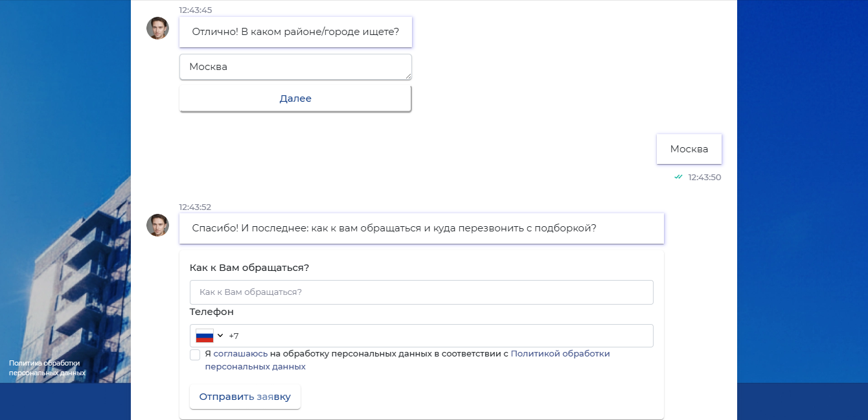Open the sidebar Политика обработки персональных данных link
Screen dimensions: 868x420
(47, 368)
